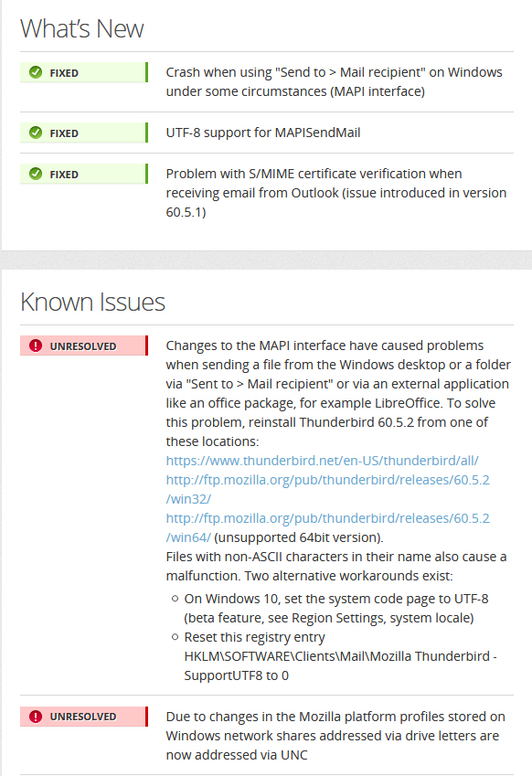Image resolution: width=532 pixels, height=776 pixels.
Task: Open thunderbird.net en-US all downloads link
Action: pyautogui.click(x=322, y=461)
